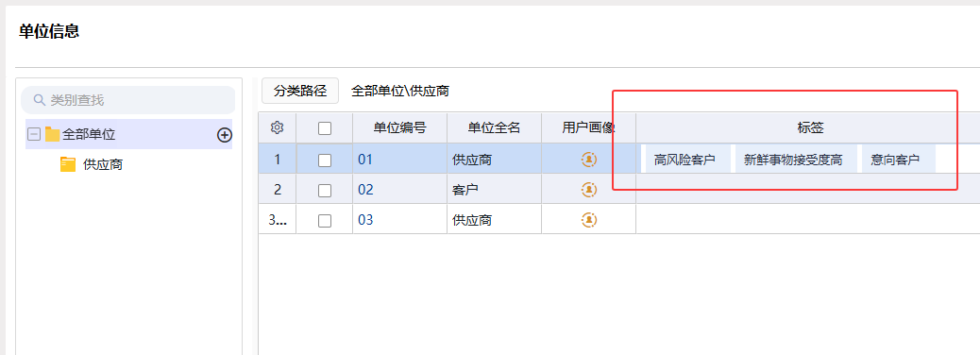Screen dimensions: 980x355
Task: Select the 全部单位 folder icon
Action: (x=53, y=134)
